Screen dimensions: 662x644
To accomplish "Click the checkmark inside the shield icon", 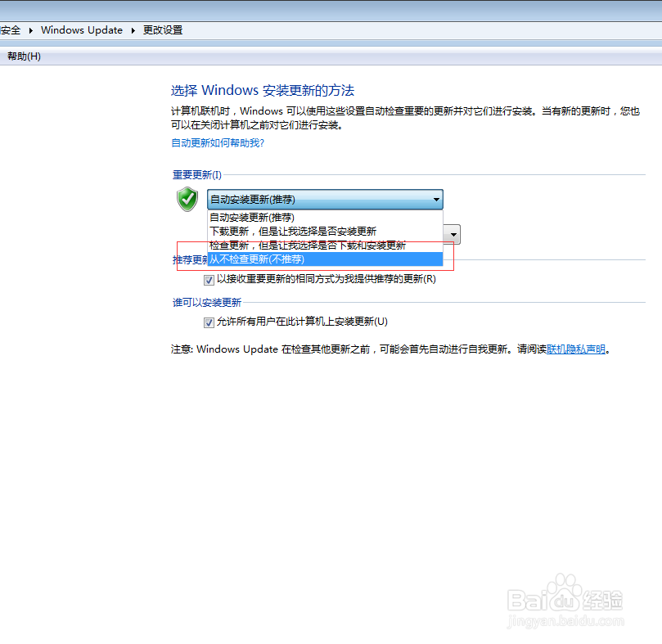I will (x=187, y=199).
